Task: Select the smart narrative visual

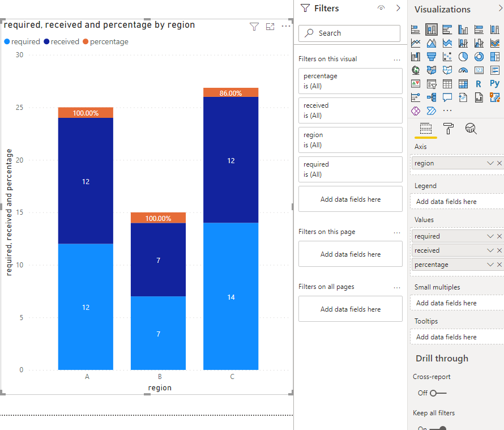Action: point(463,97)
